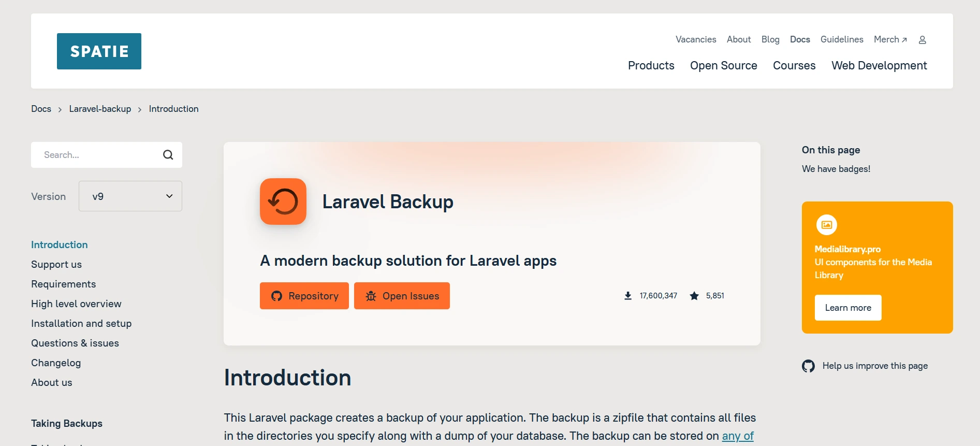Click Help us improve this page
980x446 pixels.
click(875, 366)
